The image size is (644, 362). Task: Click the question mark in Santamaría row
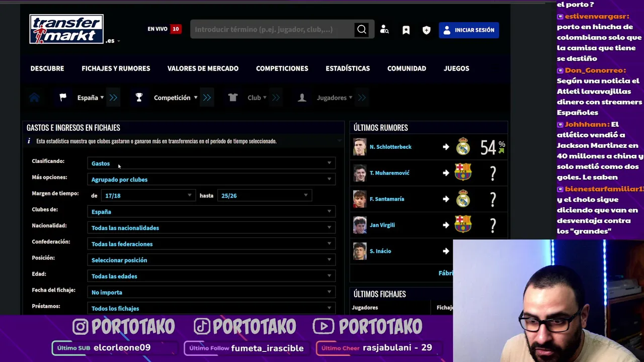point(493,200)
